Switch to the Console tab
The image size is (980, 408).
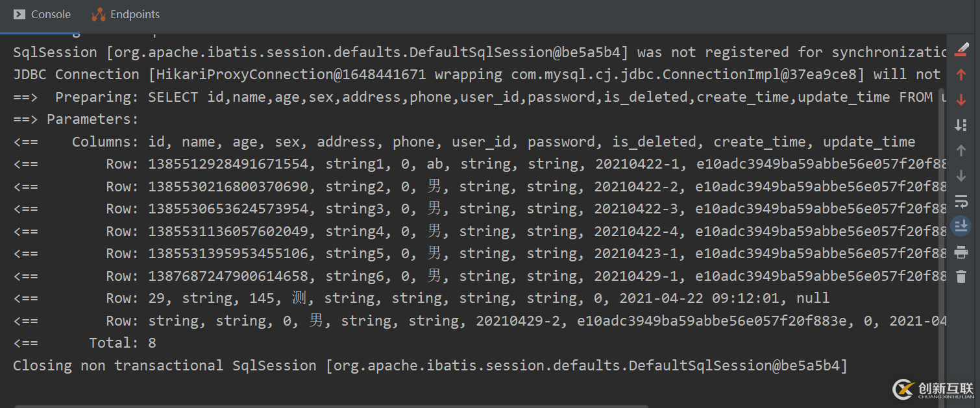click(x=42, y=14)
